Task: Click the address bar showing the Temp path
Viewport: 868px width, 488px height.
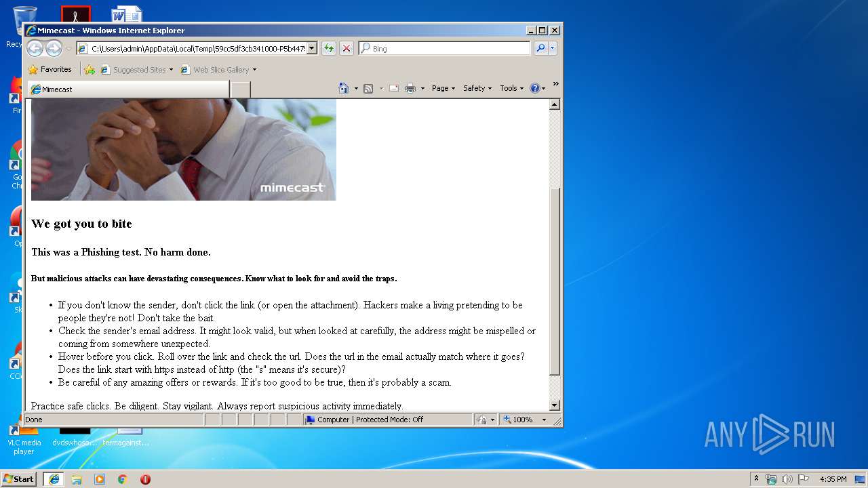Action: (191, 48)
